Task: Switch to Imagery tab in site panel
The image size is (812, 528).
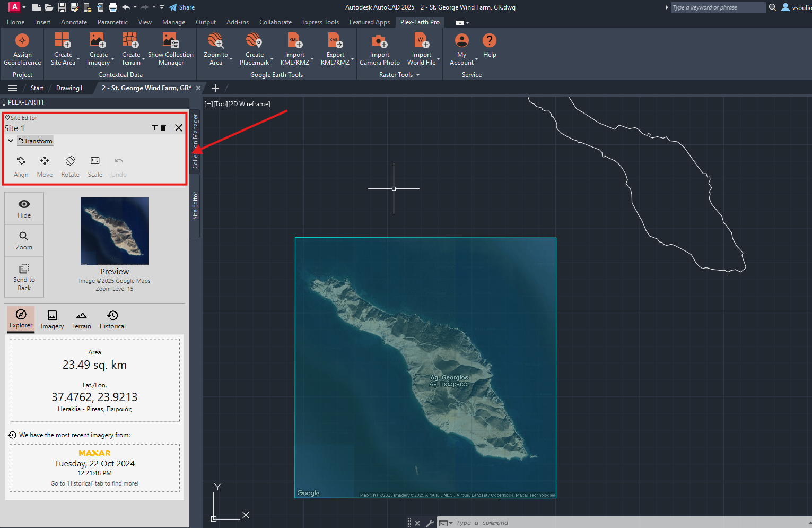Action: (x=52, y=320)
